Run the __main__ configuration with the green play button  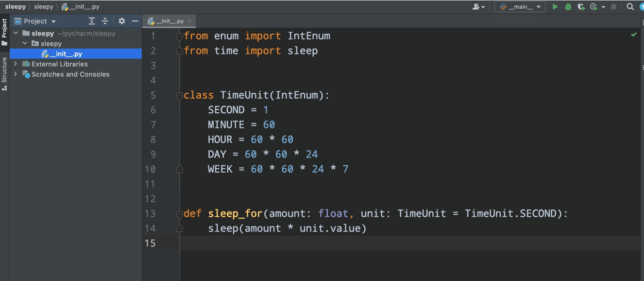[555, 7]
